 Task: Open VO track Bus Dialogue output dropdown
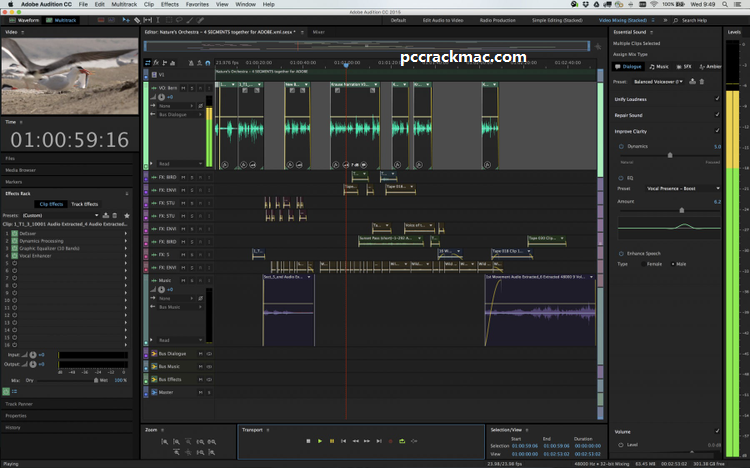pos(180,114)
